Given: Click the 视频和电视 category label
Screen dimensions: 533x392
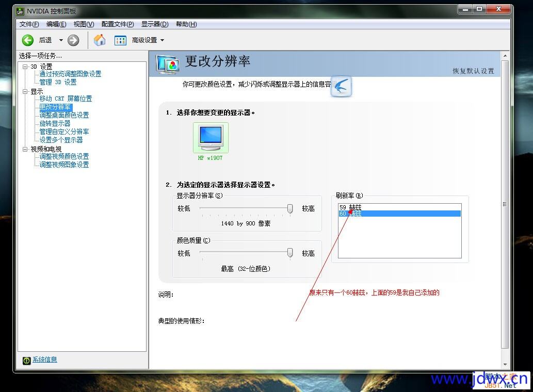Looking at the screenshot, I should coord(46,149).
